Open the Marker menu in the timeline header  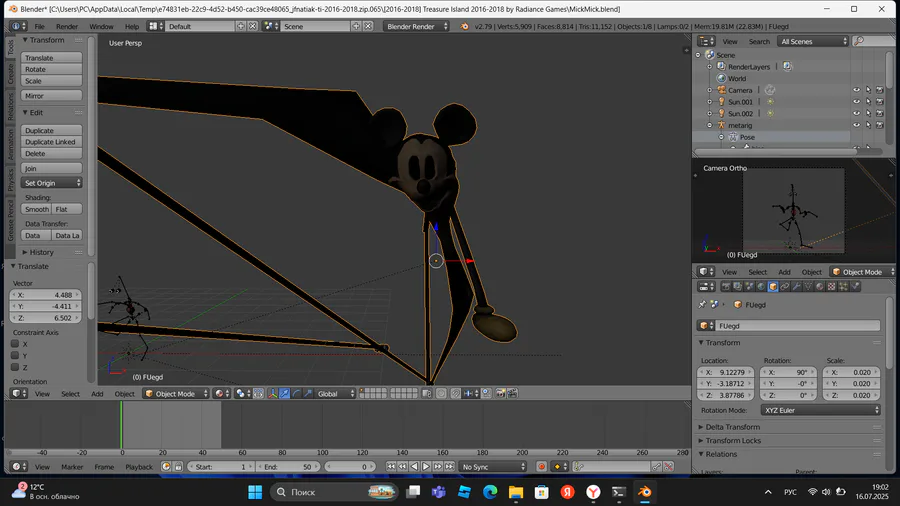(72, 467)
